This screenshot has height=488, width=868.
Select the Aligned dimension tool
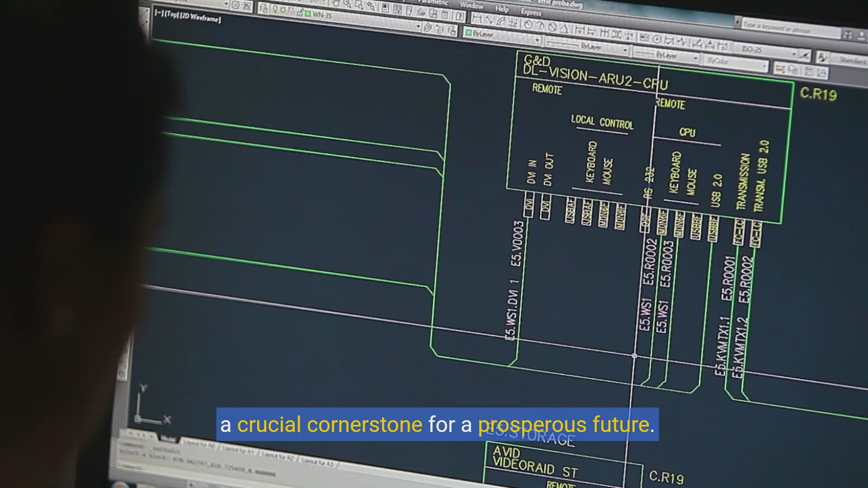489,20
